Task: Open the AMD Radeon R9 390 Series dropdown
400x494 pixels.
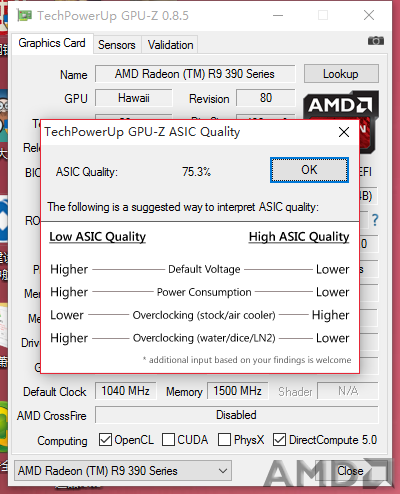Action: (x=123, y=471)
